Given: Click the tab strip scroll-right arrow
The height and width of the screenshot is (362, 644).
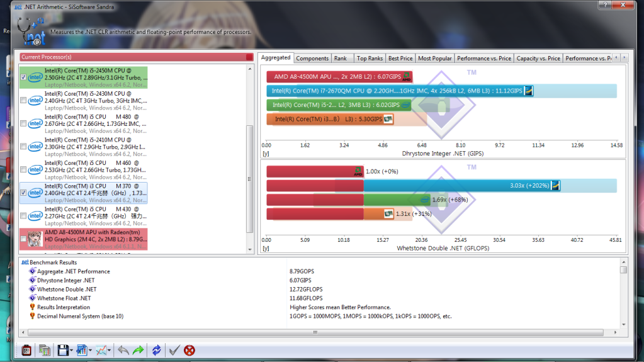Looking at the screenshot, I should pyautogui.click(x=624, y=58).
